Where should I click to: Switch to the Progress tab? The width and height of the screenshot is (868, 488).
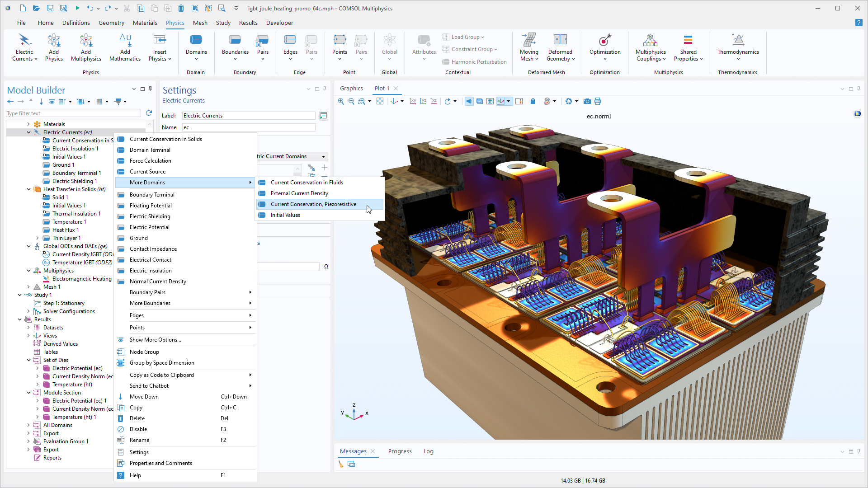pyautogui.click(x=400, y=451)
